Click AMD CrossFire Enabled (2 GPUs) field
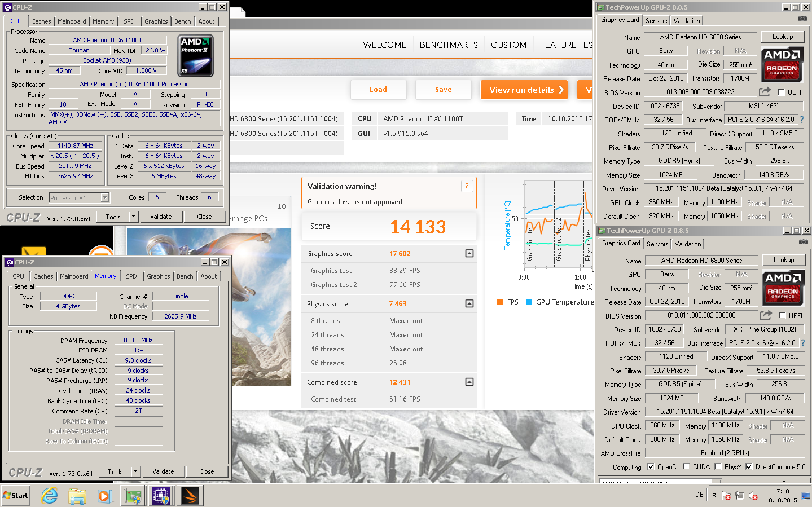Viewport: 812px width, 507px height. point(725,453)
